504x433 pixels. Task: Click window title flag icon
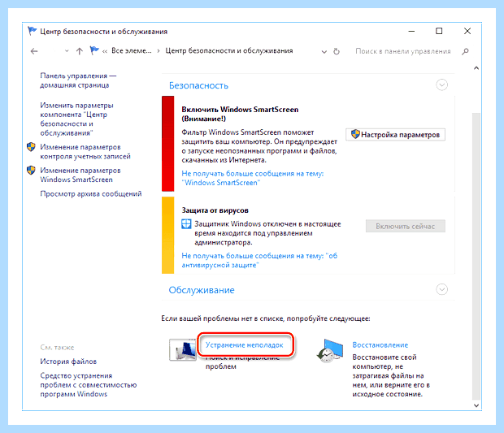[x=32, y=31]
